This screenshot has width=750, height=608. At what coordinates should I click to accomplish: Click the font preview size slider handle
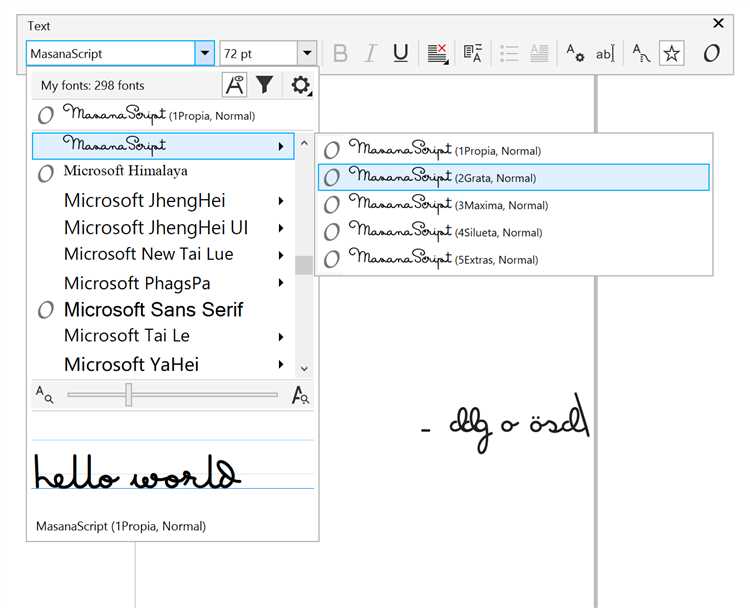(129, 395)
